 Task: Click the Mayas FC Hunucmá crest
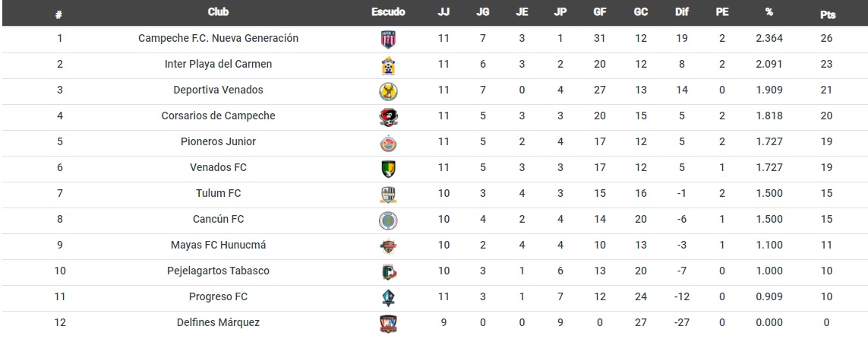[x=388, y=246]
